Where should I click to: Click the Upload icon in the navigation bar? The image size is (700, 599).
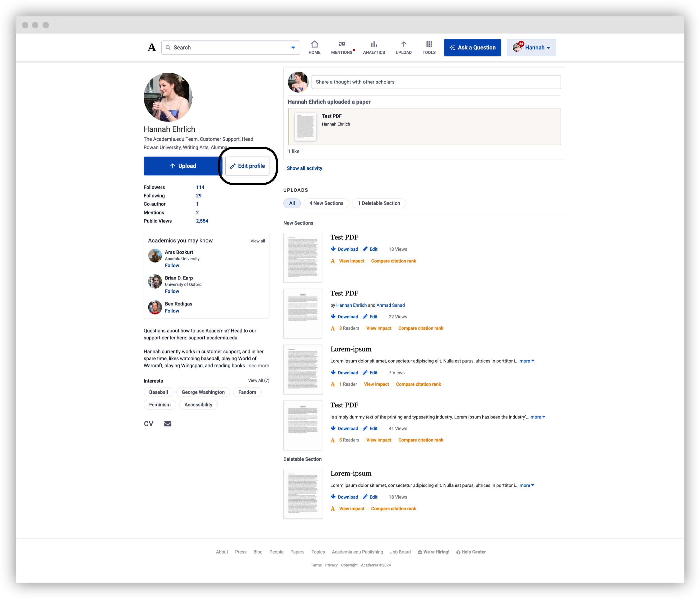(x=404, y=47)
